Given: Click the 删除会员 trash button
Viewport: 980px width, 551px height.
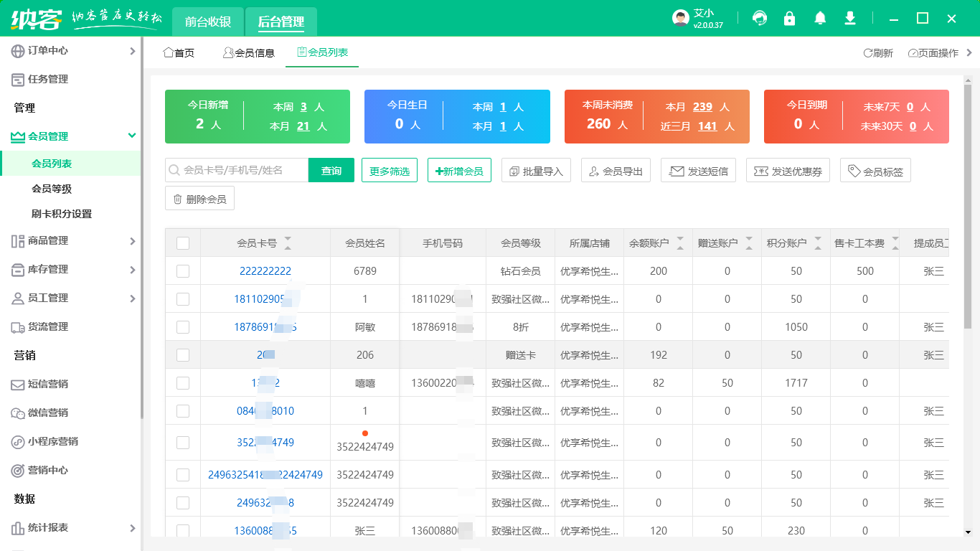Looking at the screenshot, I should click(199, 199).
